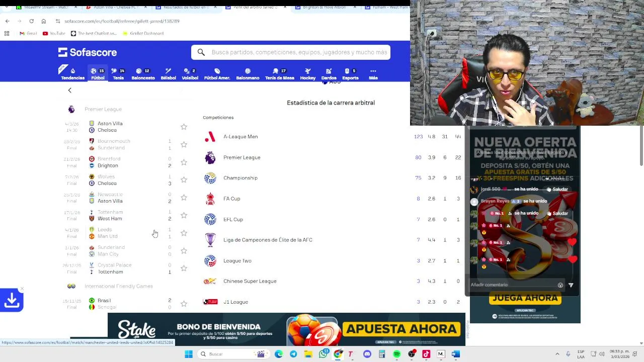Open WhatsApp from the taskbar
Screen dimensions: 644x362
coord(323,354)
